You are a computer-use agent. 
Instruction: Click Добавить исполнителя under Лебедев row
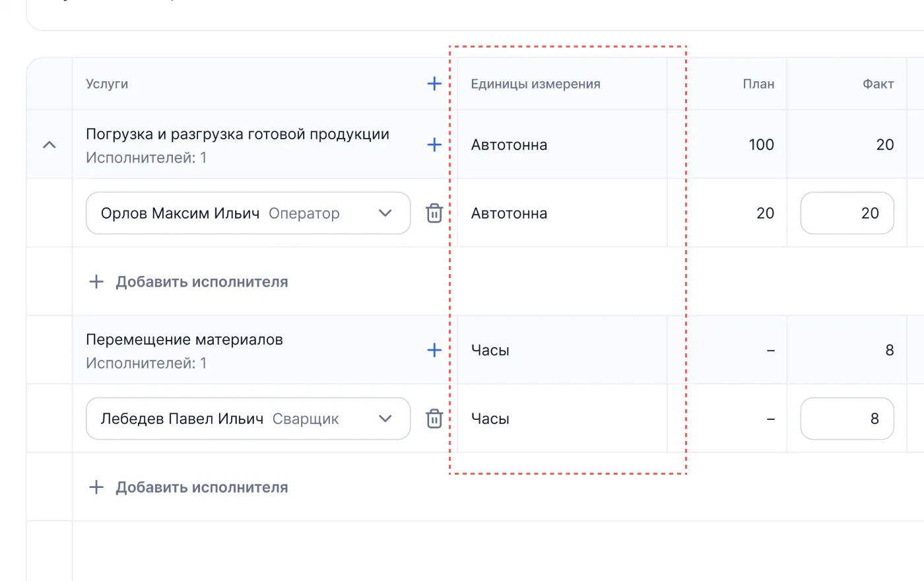tap(189, 487)
